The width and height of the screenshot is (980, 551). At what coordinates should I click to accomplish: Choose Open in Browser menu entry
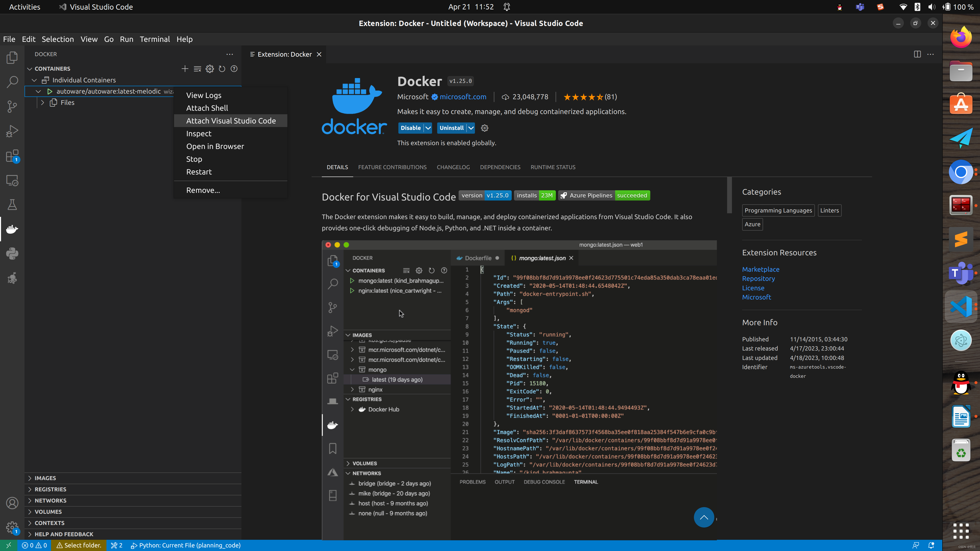click(230, 146)
